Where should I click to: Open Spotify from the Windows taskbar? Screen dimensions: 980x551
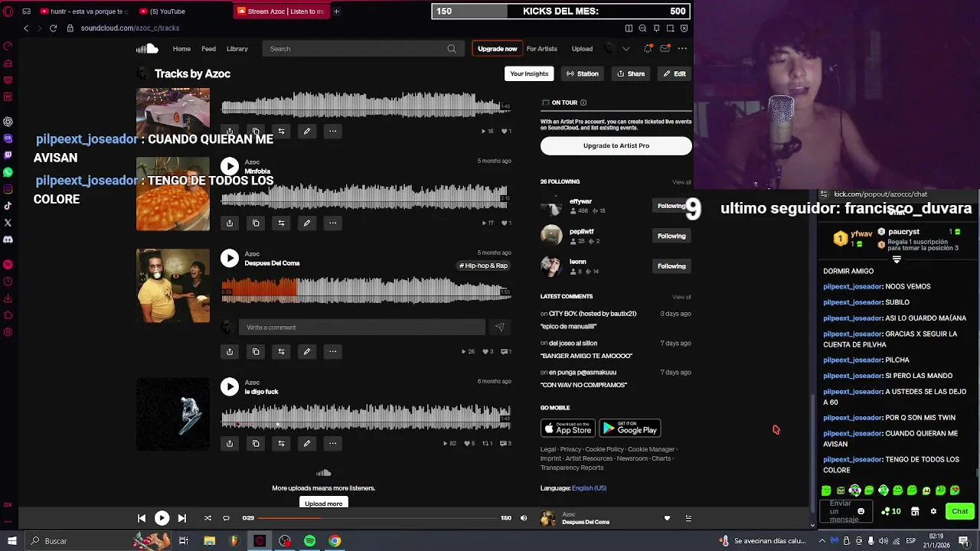coord(309,541)
